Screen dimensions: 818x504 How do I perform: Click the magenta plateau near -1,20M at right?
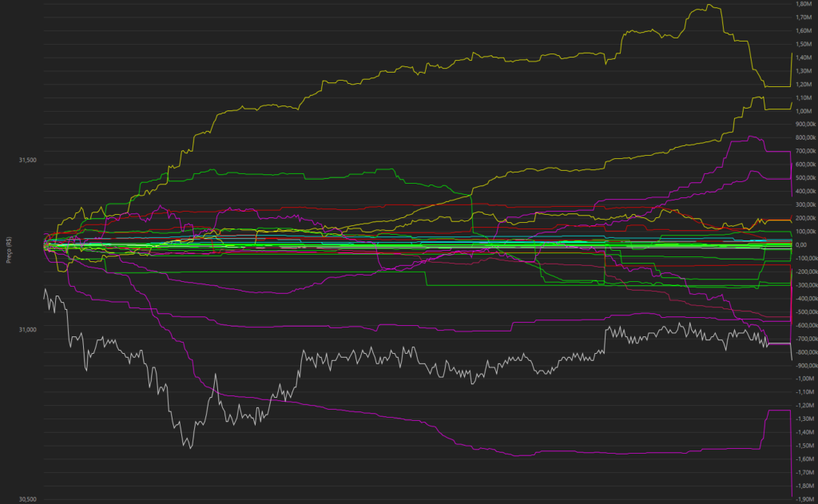778,411
